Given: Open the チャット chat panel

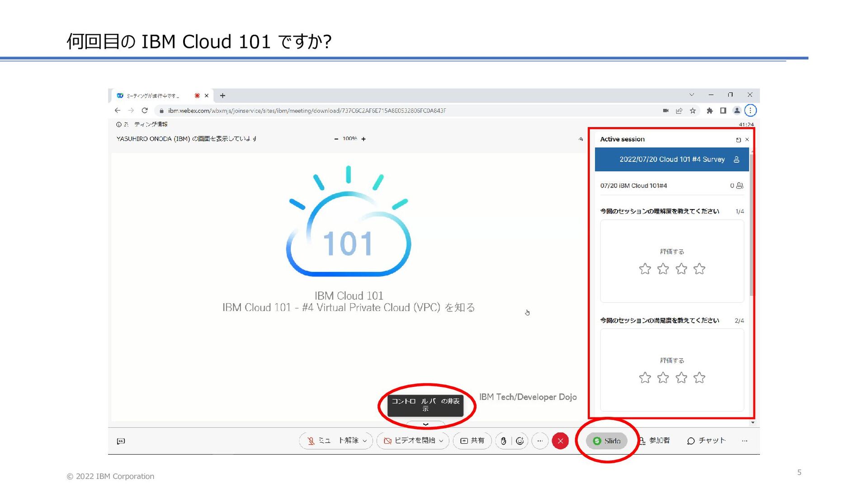Looking at the screenshot, I should coord(706,441).
